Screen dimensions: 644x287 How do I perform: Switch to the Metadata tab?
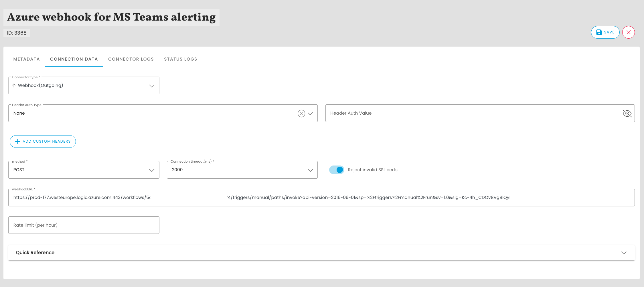(x=27, y=59)
